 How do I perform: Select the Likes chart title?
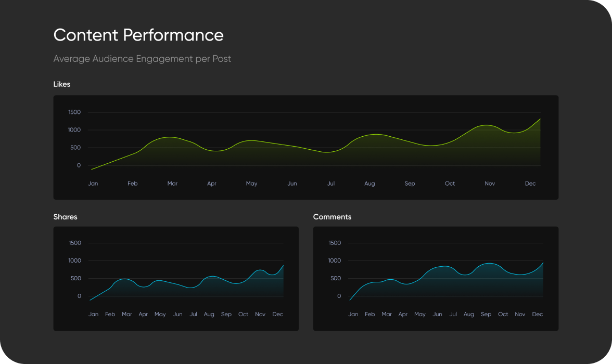(x=62, y=84)
